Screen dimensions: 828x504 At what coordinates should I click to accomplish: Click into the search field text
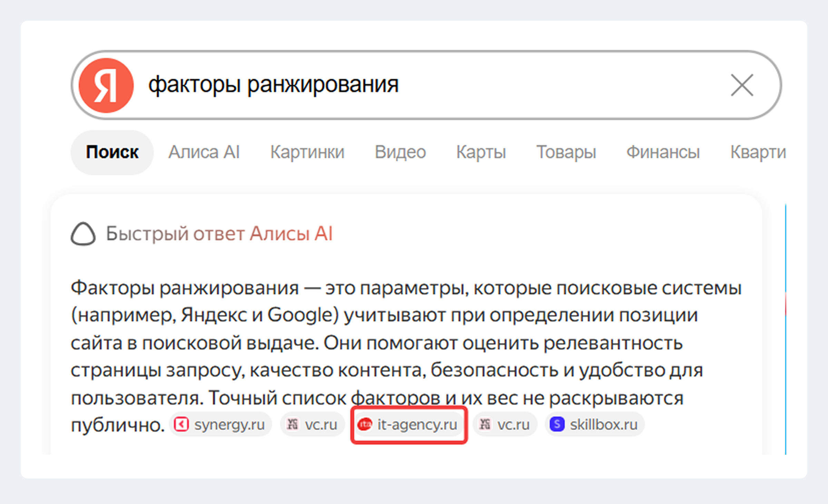[273, 85]
